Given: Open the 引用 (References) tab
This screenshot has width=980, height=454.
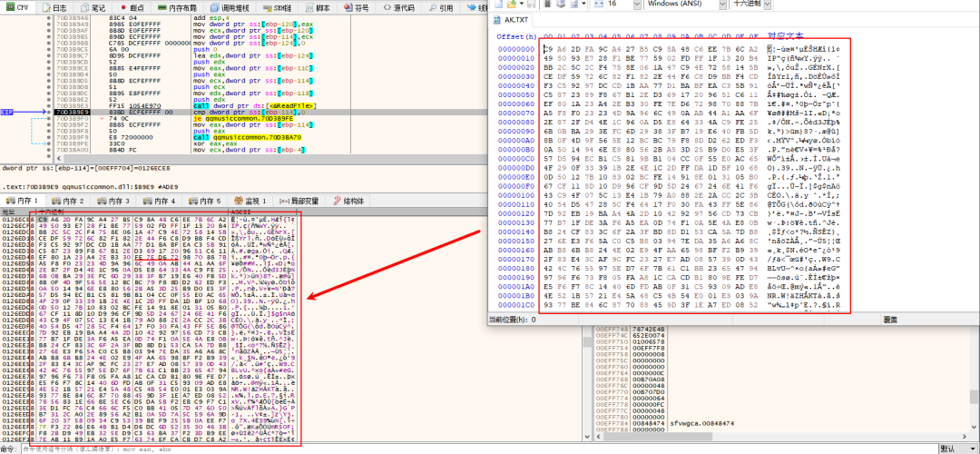Looking at the screenshot, I should (439, 8).
